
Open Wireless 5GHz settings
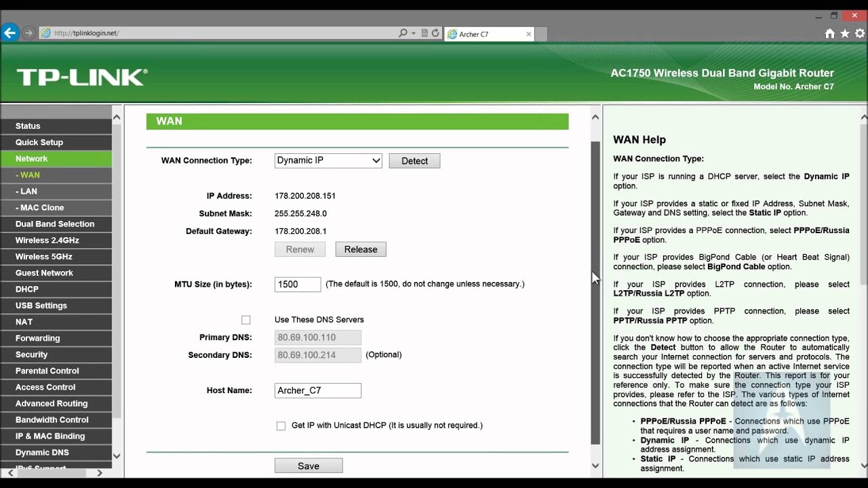tap(56, 256)
